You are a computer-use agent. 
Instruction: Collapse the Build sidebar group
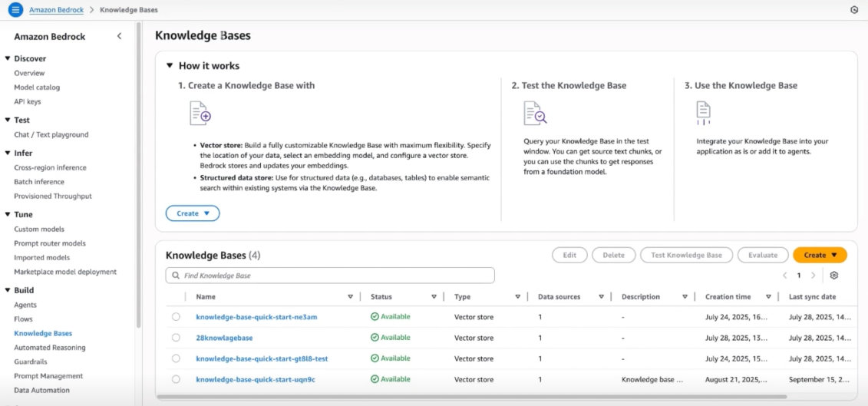pos(8,289)
